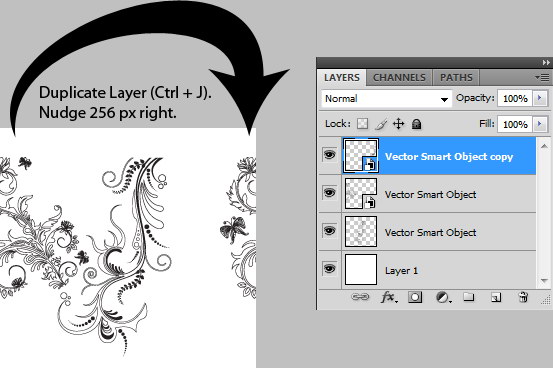Select the Layer 1 thumbnail

(361, 270)
